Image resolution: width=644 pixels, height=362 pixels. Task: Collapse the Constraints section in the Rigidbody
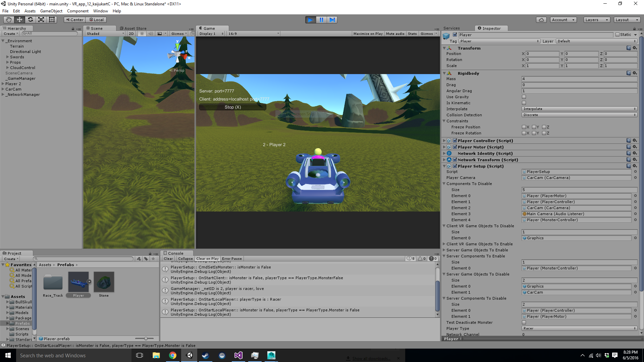coord(444,121)
